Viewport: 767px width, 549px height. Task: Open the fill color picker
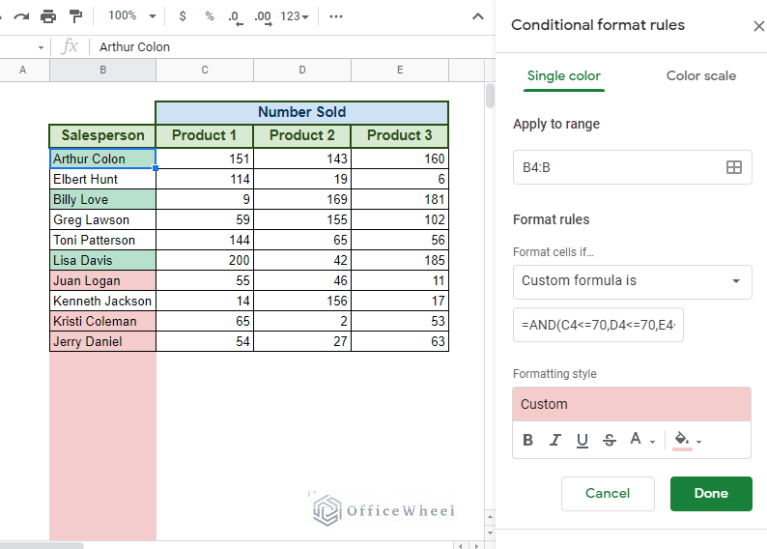(x=686, y=440)
